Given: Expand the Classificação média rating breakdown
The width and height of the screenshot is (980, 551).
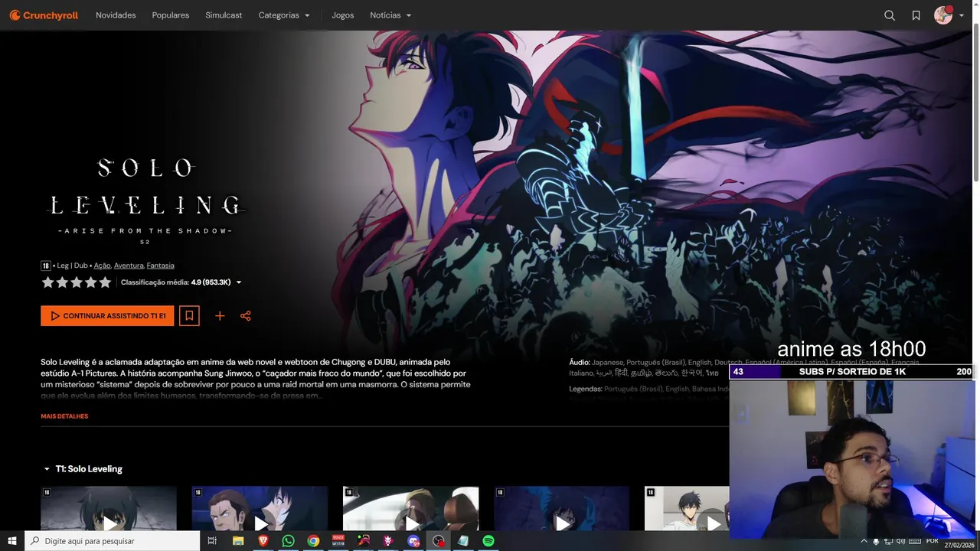Looking at the screenshot, I should pos(181,282).
